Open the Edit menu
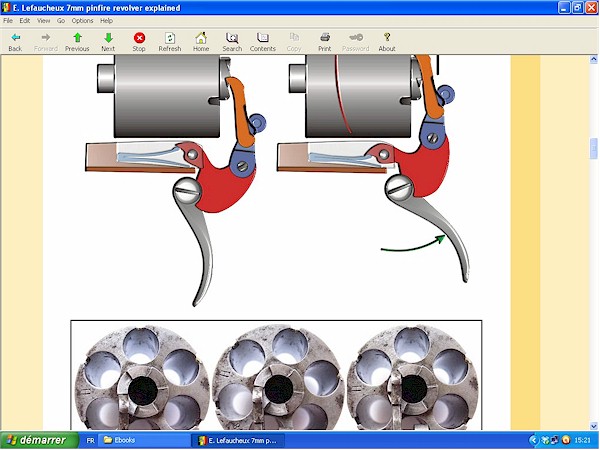The image size is (600, 450). 25,21
